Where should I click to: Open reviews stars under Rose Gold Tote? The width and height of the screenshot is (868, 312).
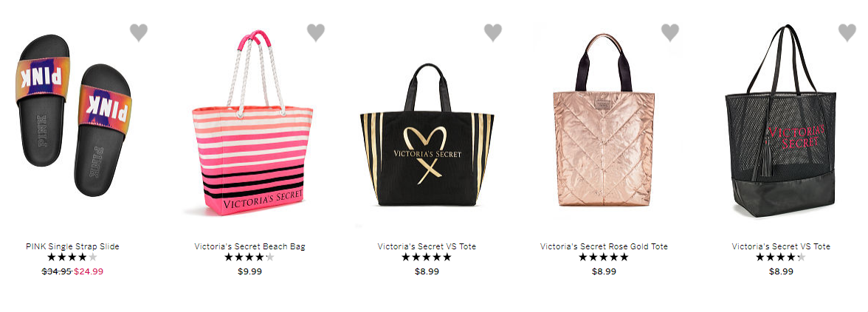point(604,257)
